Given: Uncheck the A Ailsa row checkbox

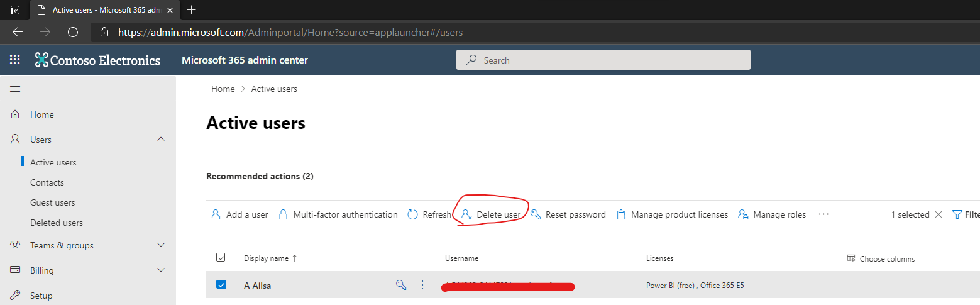Looking at the screenshot, I should [x=221, y=285].
